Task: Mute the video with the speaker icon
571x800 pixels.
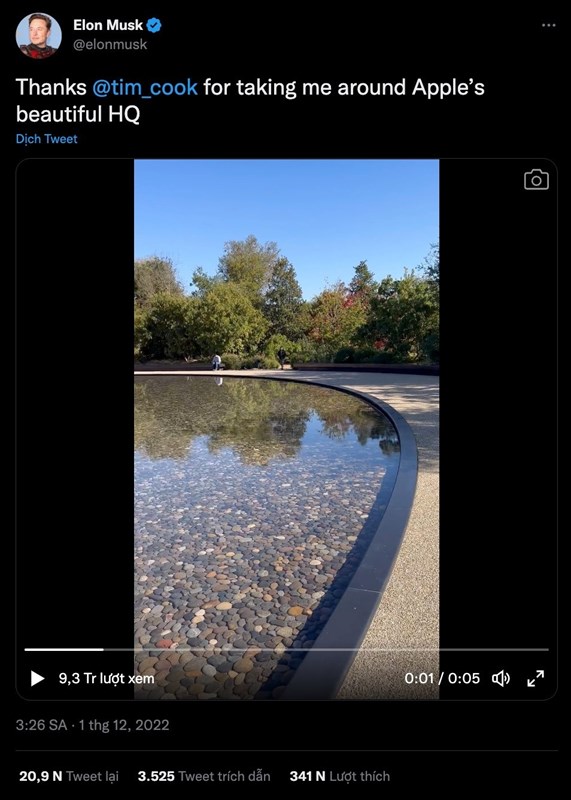Action: 501,679
